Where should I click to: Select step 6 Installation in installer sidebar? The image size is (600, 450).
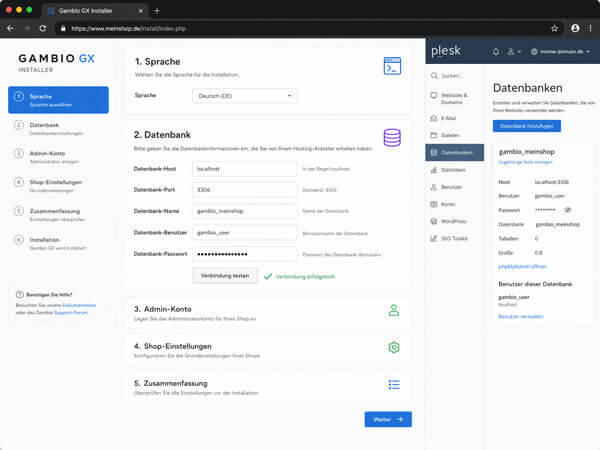pyautogui.click(x=58, y=243)
